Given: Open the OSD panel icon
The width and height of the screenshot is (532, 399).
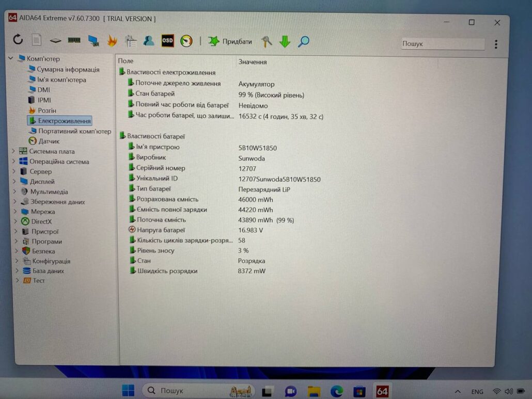Looking at the screenshot, I should click(167, 41).
